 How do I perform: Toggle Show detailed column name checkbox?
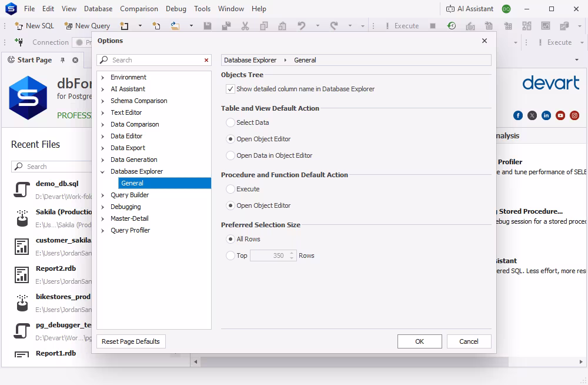pyautogui.click(x=230, y=89)
